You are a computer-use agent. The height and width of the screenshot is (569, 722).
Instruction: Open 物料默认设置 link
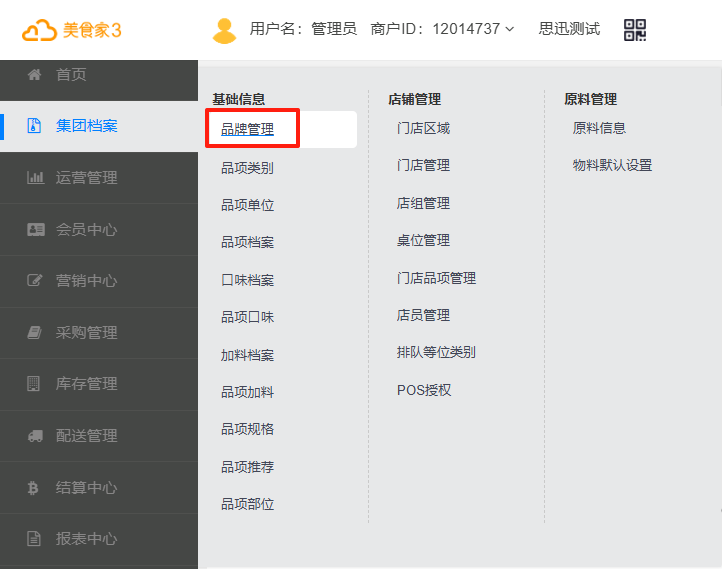pos(612,166)
